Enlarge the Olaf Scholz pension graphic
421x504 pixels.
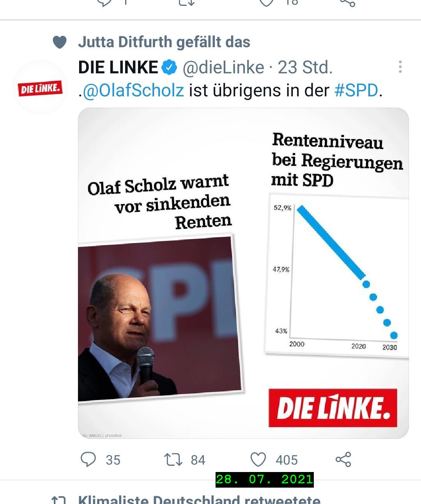click(243, 273)
